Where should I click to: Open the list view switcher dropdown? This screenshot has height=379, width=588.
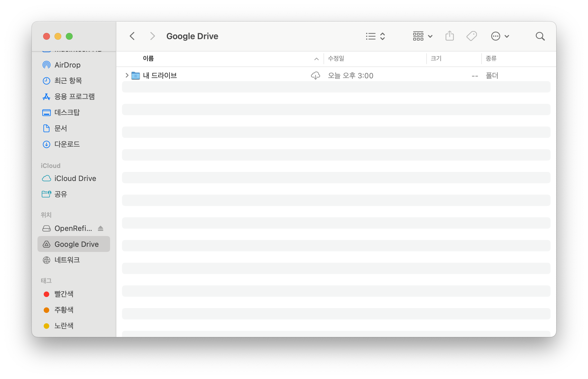375,36
